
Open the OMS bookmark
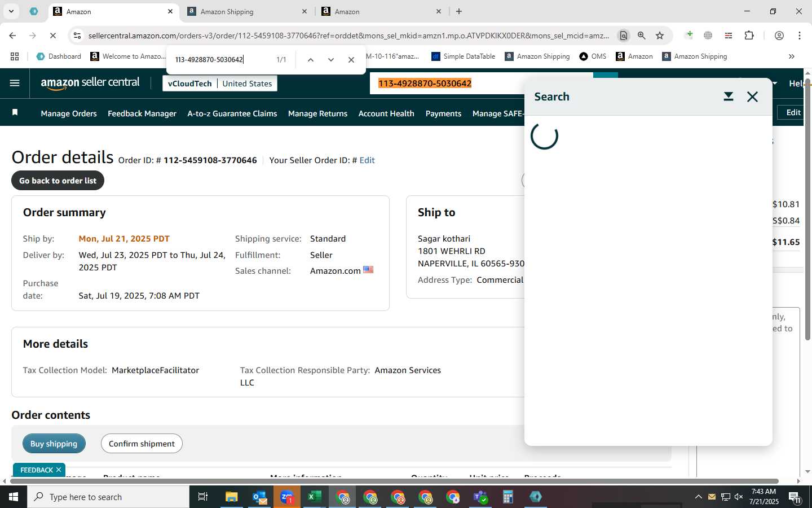[593, 56]
